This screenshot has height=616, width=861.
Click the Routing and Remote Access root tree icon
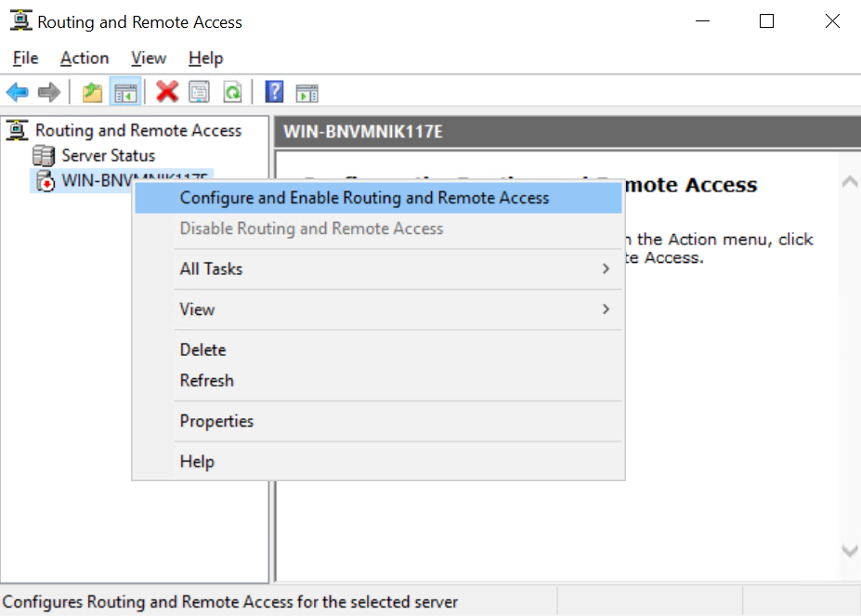click(x=17, y=130)
